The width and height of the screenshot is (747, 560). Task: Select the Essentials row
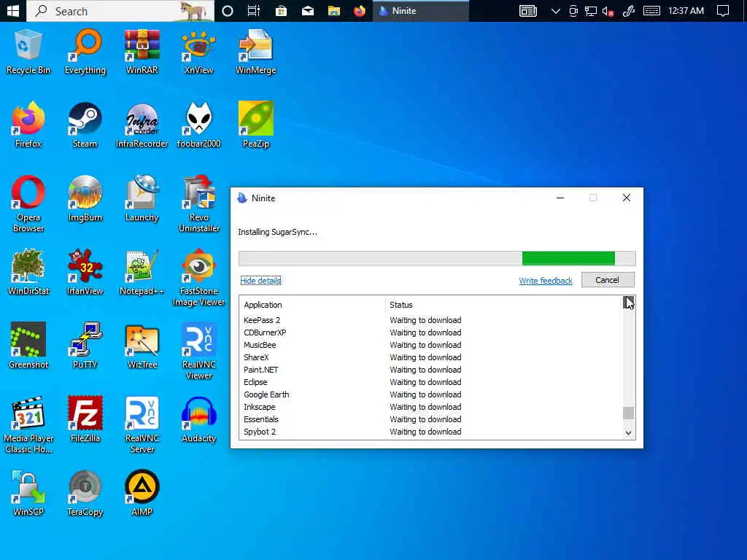[430, 419]
